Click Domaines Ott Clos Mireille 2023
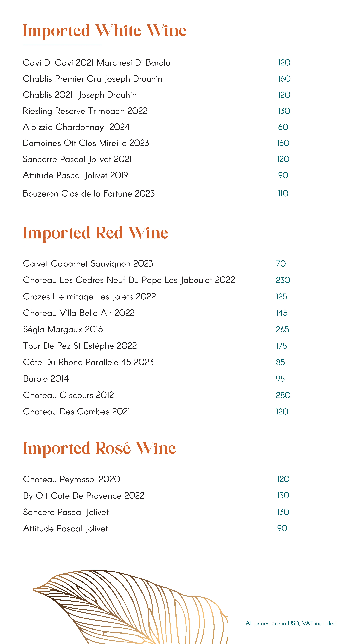Screen dimensions: 362x644 86,143
